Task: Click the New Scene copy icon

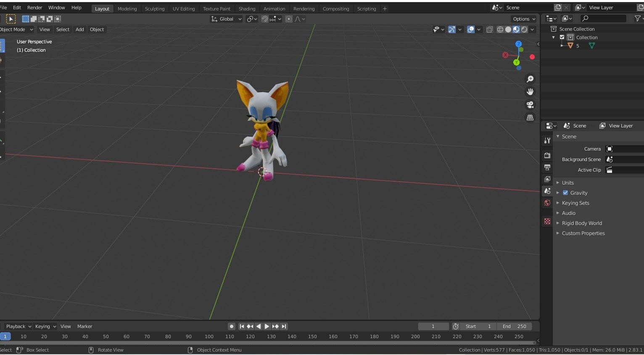Action: click(558, 8)
